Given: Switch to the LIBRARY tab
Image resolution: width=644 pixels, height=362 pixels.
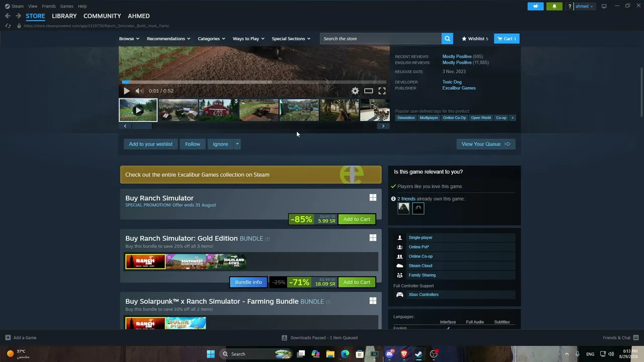Looking at the screenshot, I should (x=64, y=16).
